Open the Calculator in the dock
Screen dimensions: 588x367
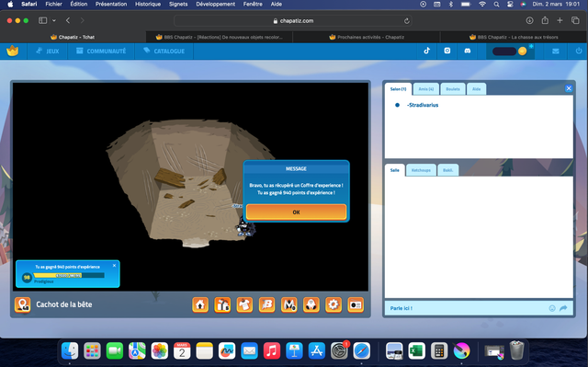pyautogui.click(x=439, y=351)
